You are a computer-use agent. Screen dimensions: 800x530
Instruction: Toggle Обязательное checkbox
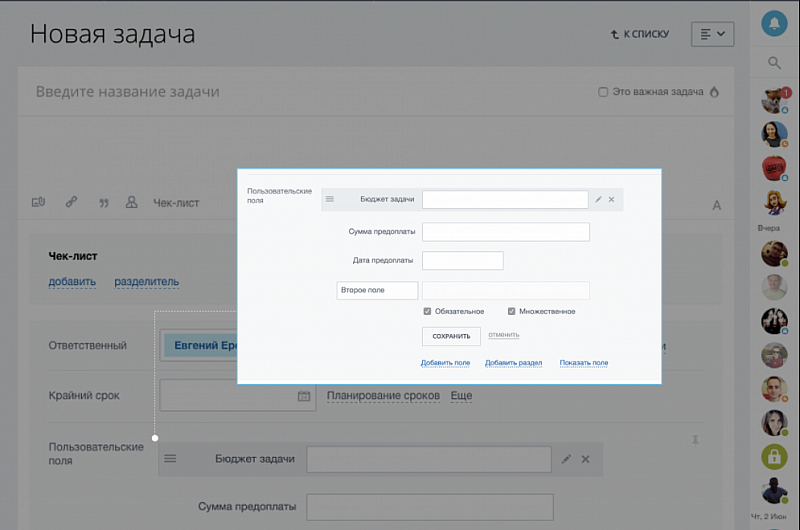(428, 311)
